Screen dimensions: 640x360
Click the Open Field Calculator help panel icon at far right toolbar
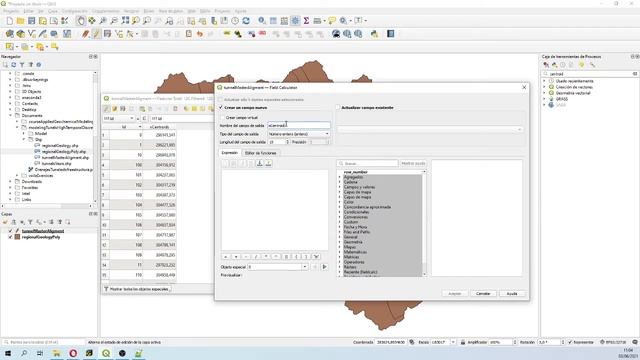[391, 34]
